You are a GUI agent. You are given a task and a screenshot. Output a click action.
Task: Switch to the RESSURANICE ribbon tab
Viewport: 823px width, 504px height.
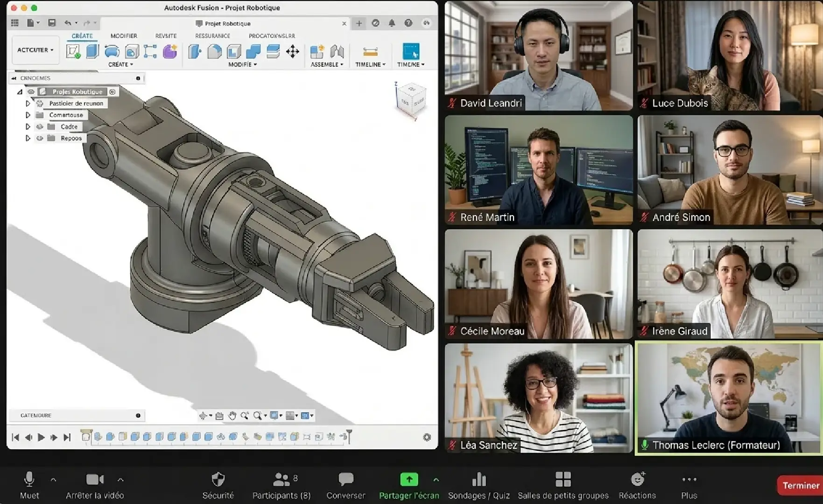tap(212, 36)
